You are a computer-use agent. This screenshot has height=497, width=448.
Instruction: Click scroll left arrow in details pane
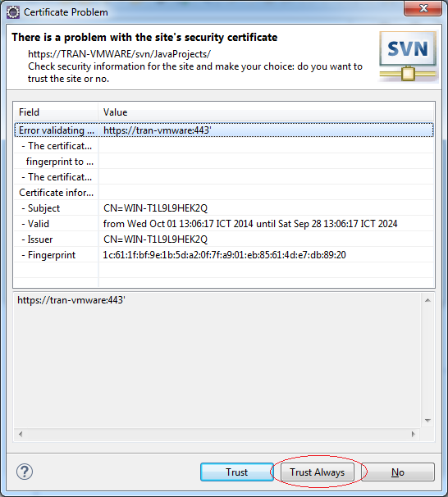21,434
